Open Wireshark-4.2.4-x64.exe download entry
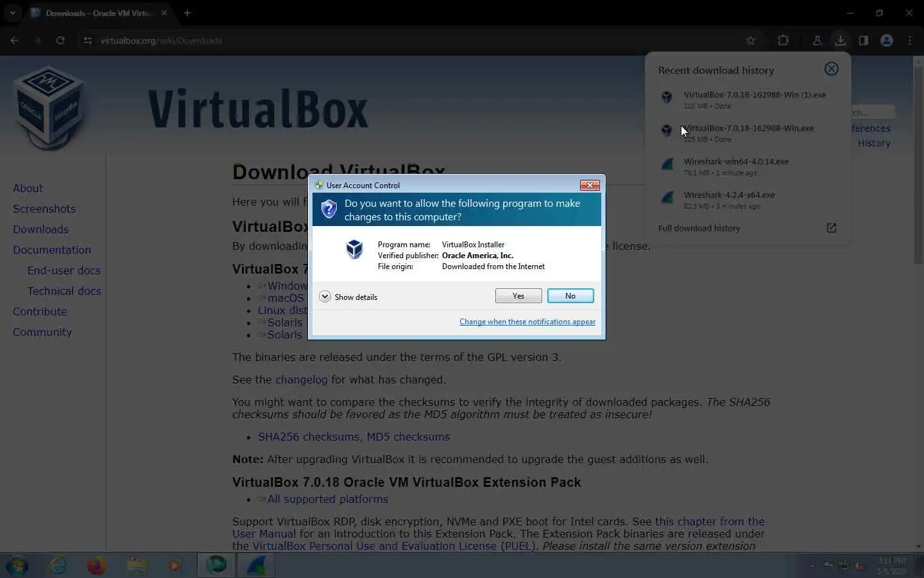This screenshot has height=578, width=924. [748, 200]
